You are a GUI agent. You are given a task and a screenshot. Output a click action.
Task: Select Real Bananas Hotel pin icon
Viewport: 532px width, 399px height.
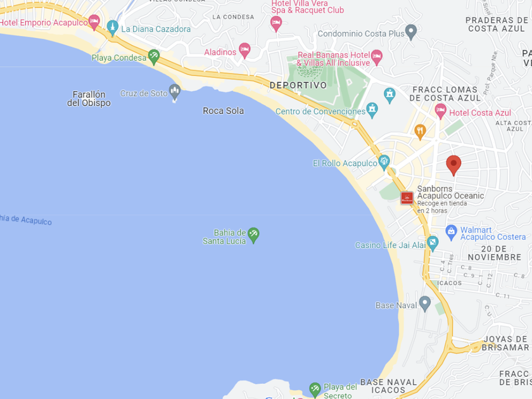[377, 57]
